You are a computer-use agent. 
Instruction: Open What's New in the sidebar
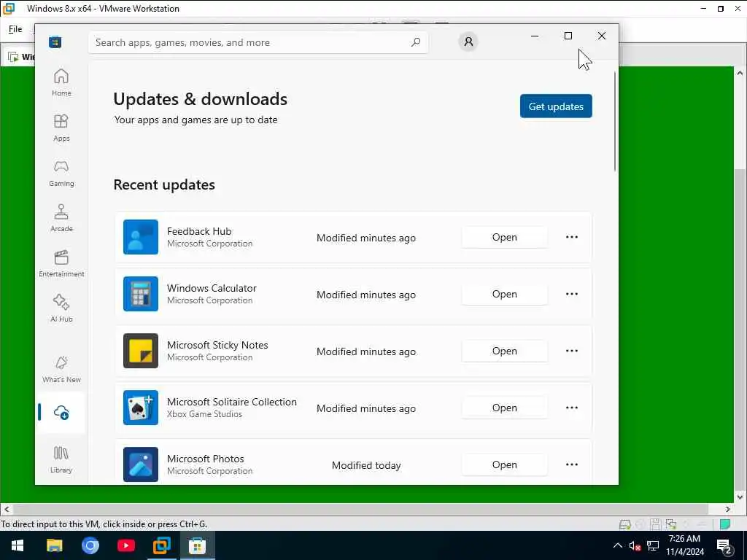coord(61,370)
